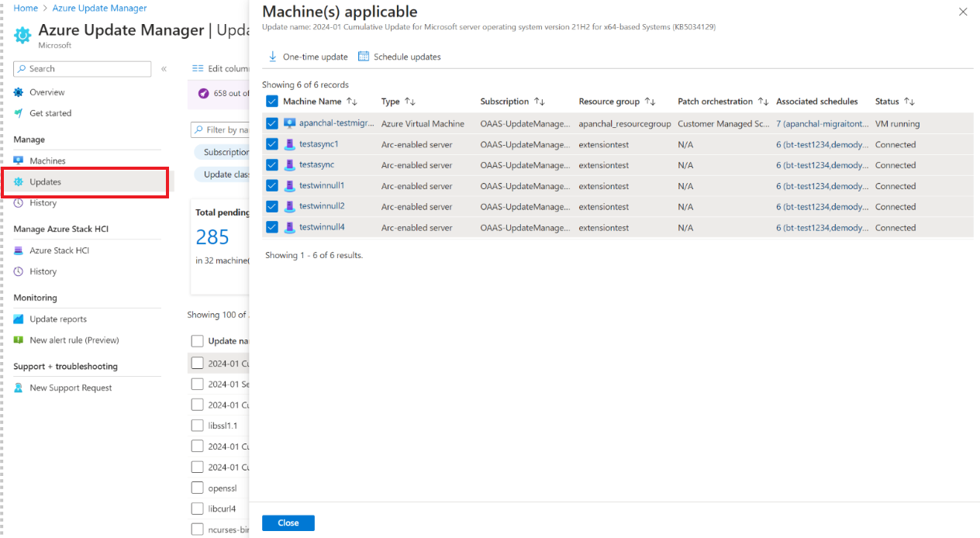This screenshot has height=538, width=980.
Task: Click the Edit columns icon
Action: click(x=198, y=68)
